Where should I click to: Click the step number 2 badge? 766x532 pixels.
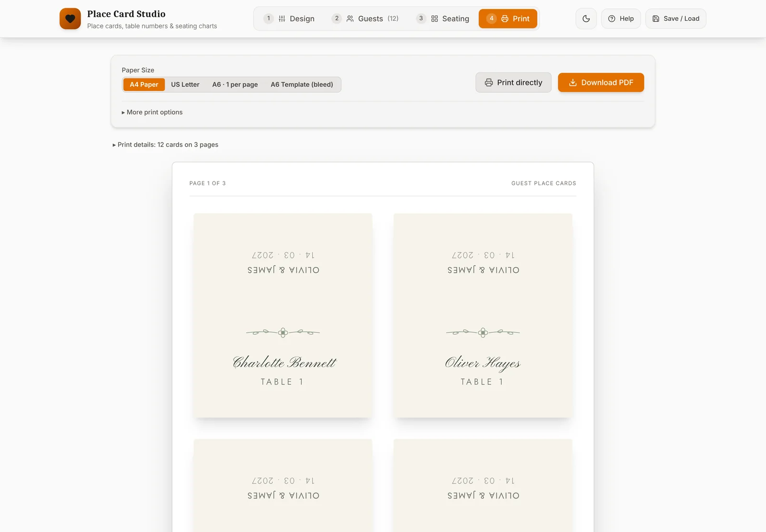[337, 19]
